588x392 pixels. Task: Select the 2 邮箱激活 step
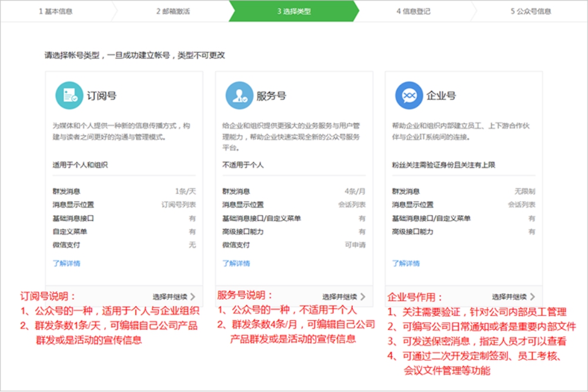point(173,11)
